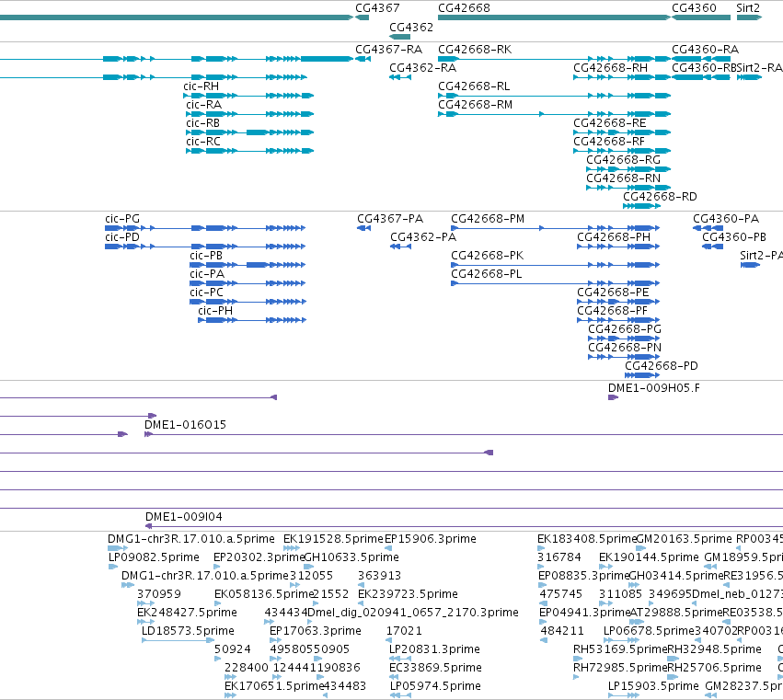Select EST EC33869.5prime

435,668
